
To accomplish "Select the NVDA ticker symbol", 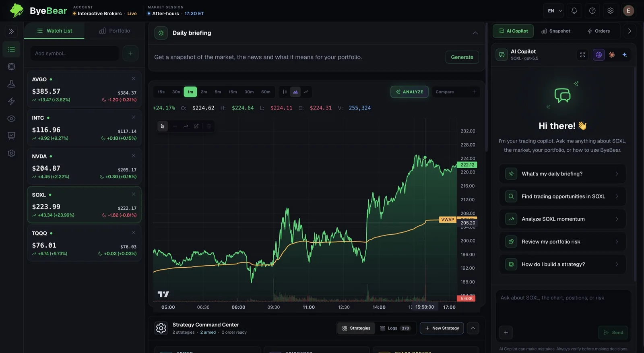I will click(39, 156).
